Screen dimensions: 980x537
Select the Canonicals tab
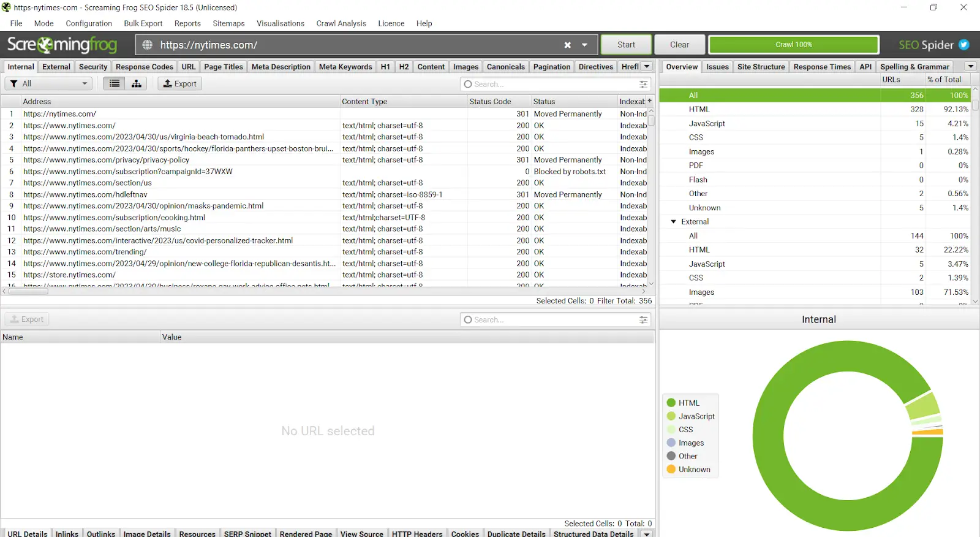(506, 67)
